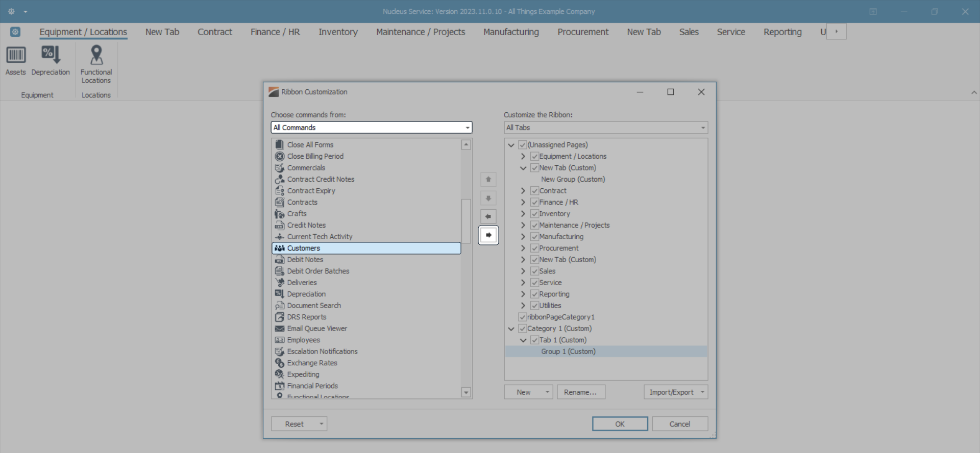Click the Assets barcode icon
980x453 pixels.
[x=16, y=55]
